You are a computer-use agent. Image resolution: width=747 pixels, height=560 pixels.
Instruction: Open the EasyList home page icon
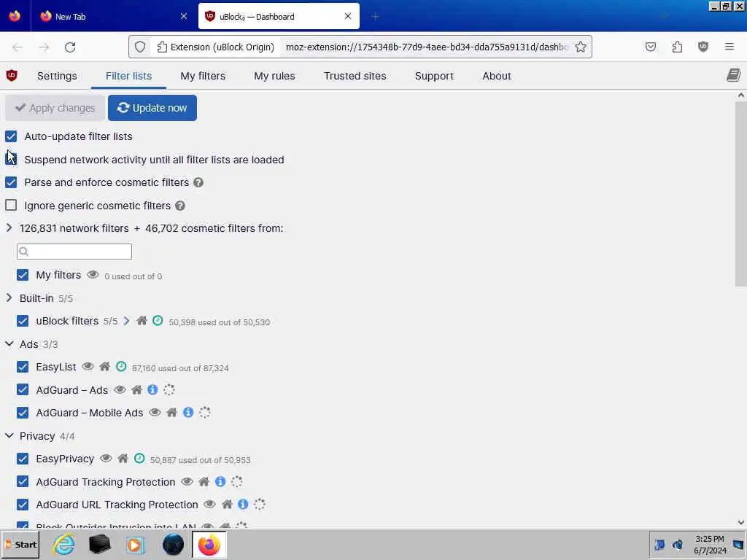(105, 367)
